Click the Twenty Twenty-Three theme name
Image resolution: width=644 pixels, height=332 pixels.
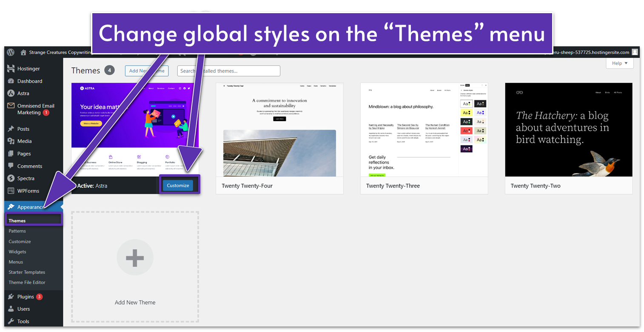[x=393, y=186]
